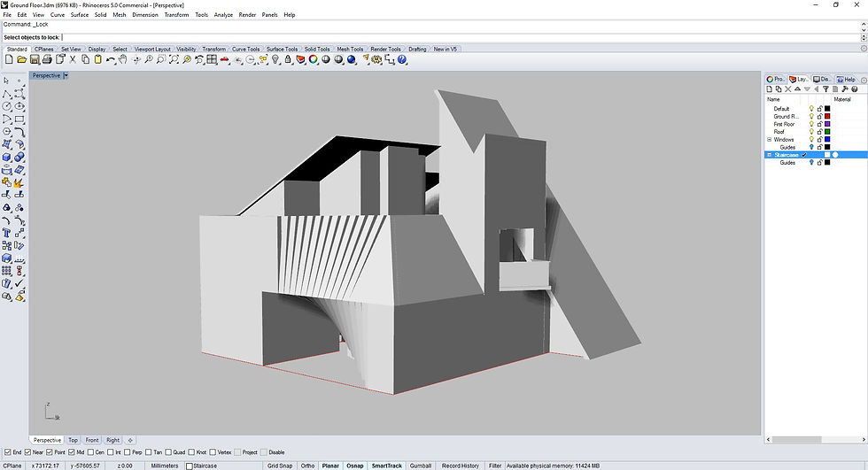Screen dimensions: 868x470
Task: Create a new file with the New icon
Action: [9, 59]
